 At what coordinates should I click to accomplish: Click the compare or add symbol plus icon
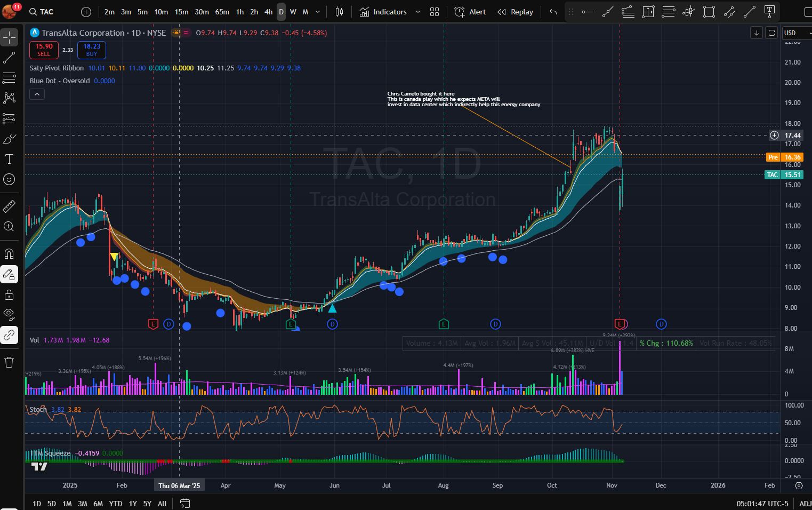86,12
